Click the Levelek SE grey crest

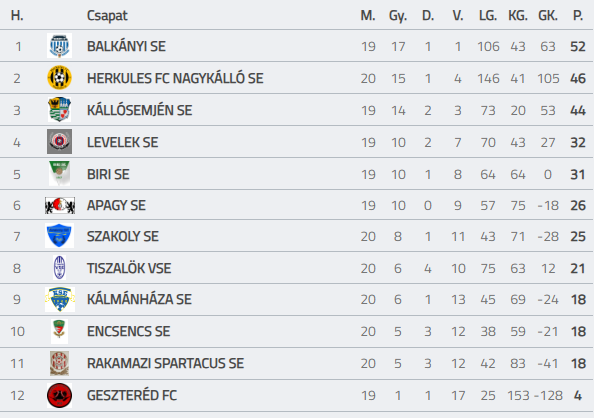(59, 142)
